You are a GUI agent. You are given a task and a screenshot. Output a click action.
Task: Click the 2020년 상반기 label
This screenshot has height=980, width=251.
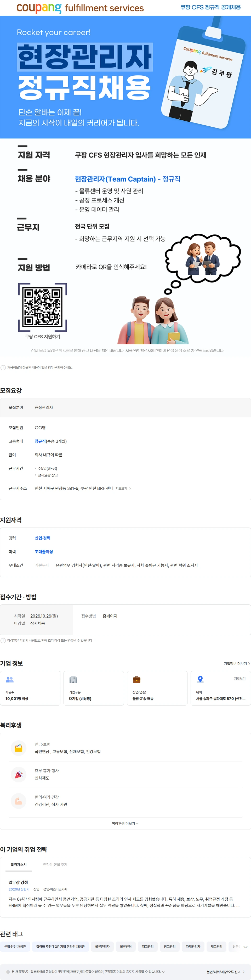point(19,889)
